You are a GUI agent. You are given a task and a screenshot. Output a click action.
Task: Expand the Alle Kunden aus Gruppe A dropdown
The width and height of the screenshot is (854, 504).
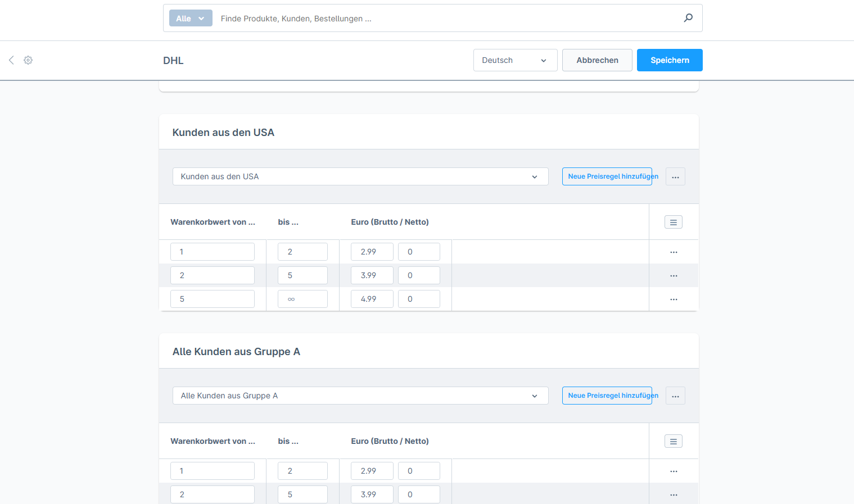coord(360,396)
